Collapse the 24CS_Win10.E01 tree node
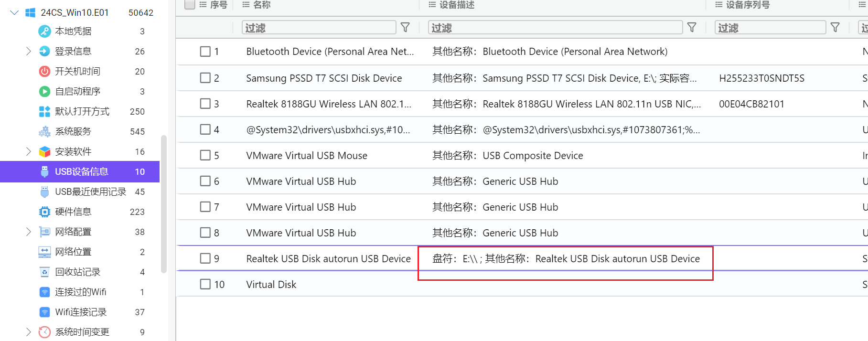The image size is (868, 341). [14, 12]
